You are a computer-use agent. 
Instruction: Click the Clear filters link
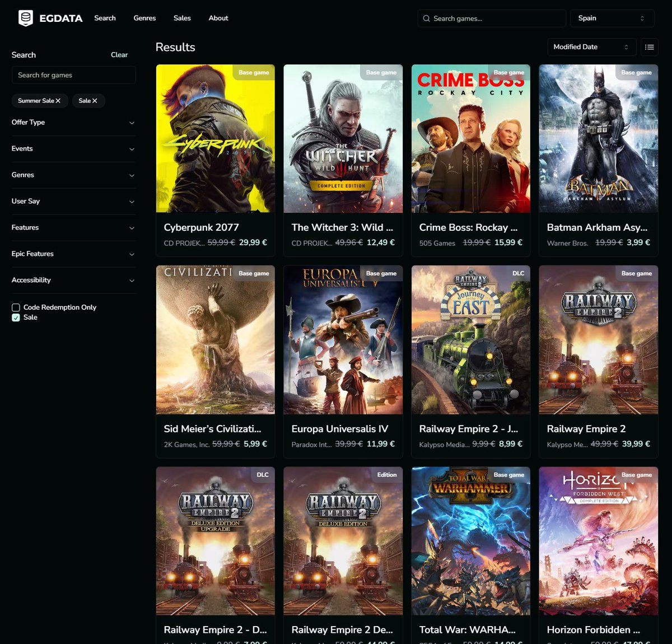pos(119,55)
